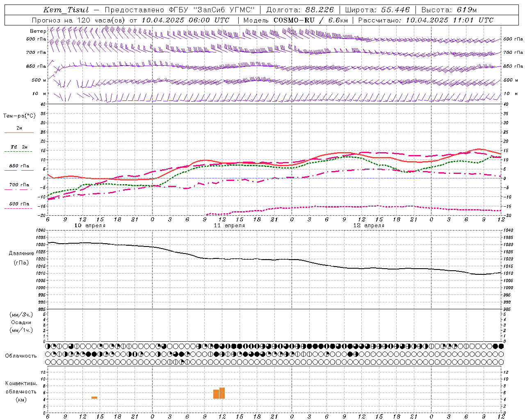Click the Облачность cloud cover row label
525x420 pixels.
tap(21, 356)
